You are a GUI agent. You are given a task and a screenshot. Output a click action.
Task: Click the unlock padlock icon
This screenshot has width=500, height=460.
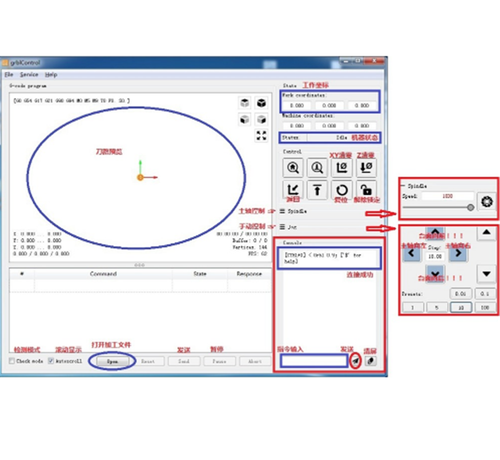click(366, 190)
